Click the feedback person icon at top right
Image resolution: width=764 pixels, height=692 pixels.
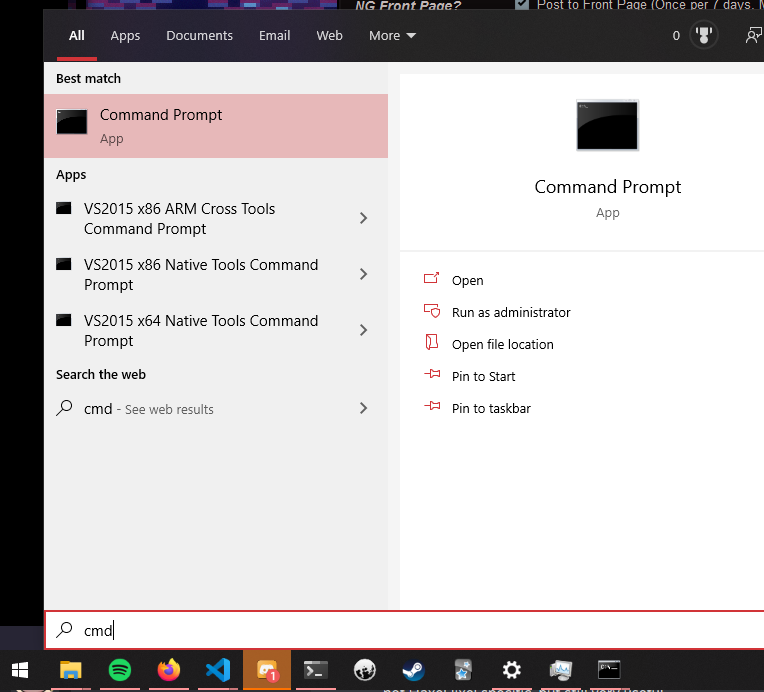pos(753,35)
